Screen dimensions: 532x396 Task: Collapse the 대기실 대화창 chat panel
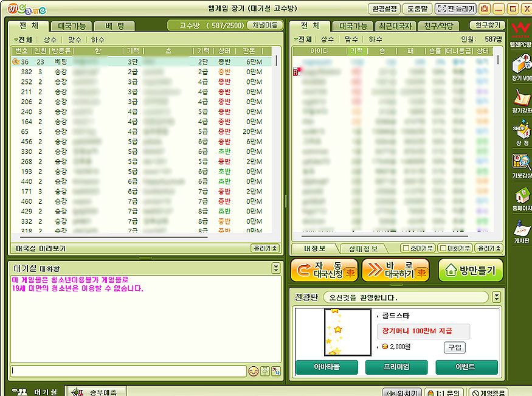tap(275, 268)
